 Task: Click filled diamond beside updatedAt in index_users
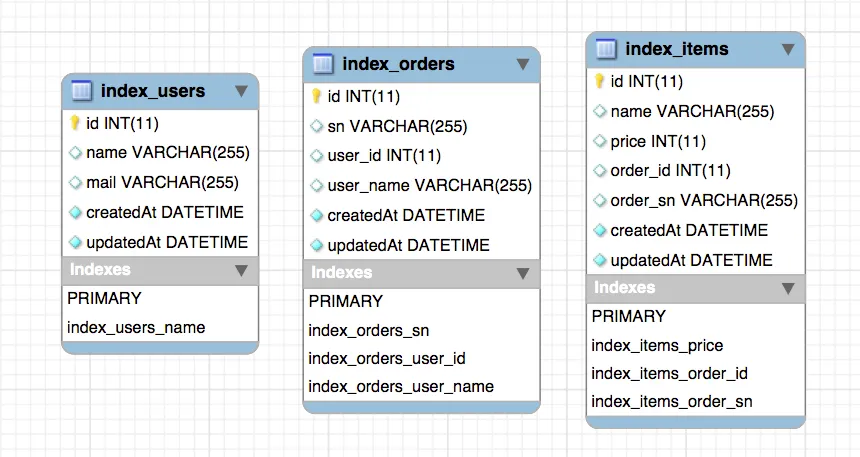coord(75,242)
